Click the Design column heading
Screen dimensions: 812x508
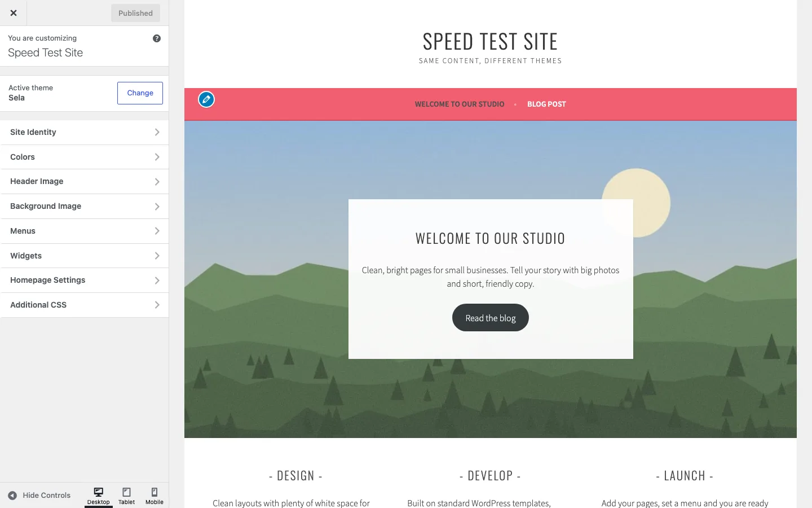[x=295, y=476]
